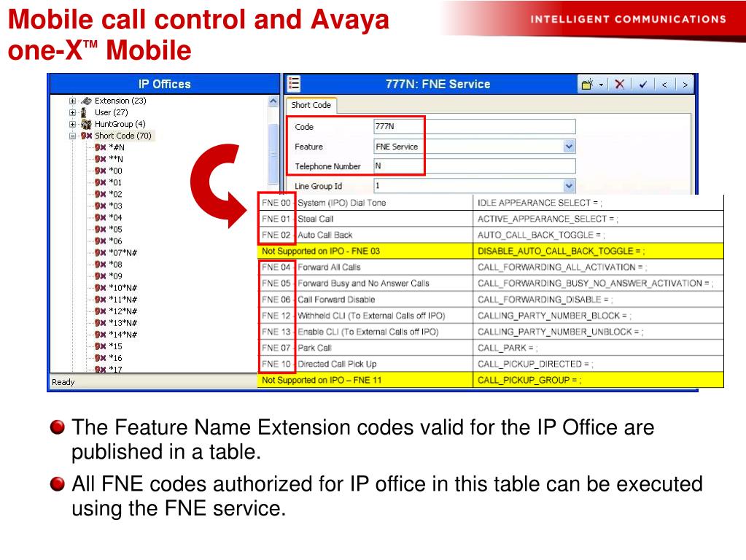Select HuntGroup (4) in the tree

coord(120,124)
